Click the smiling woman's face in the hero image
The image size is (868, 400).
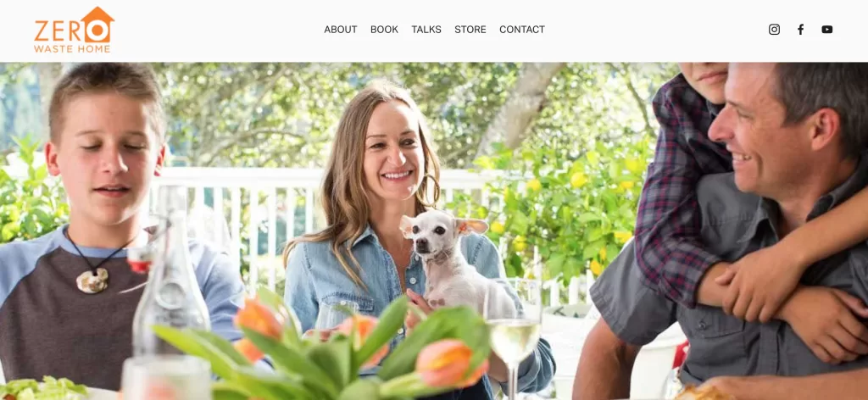(394, 149)
